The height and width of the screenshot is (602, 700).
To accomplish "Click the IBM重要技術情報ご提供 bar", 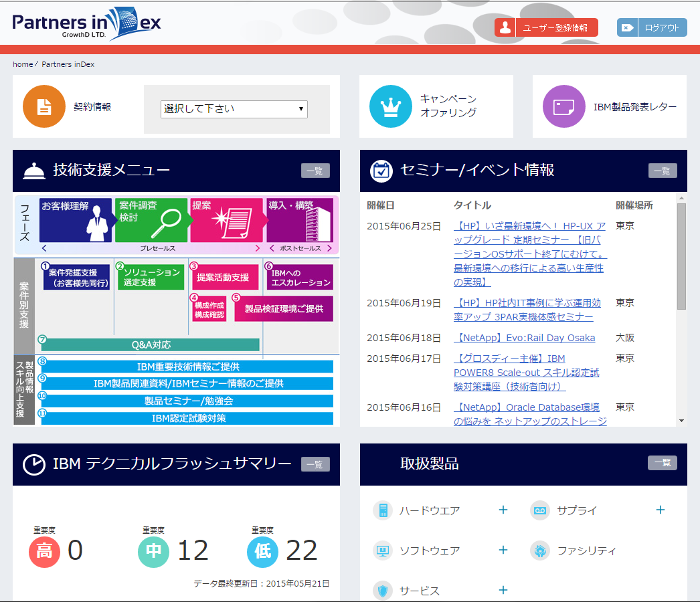I will (x=187, y=367).
